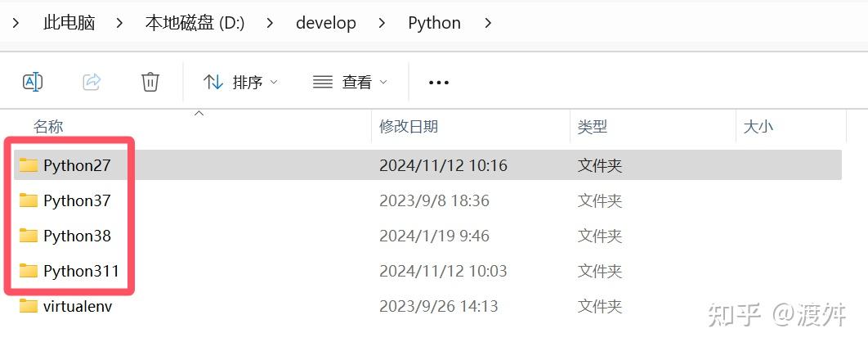Go to 此电脑 in the breadcrumb

[x=69, y=23]
